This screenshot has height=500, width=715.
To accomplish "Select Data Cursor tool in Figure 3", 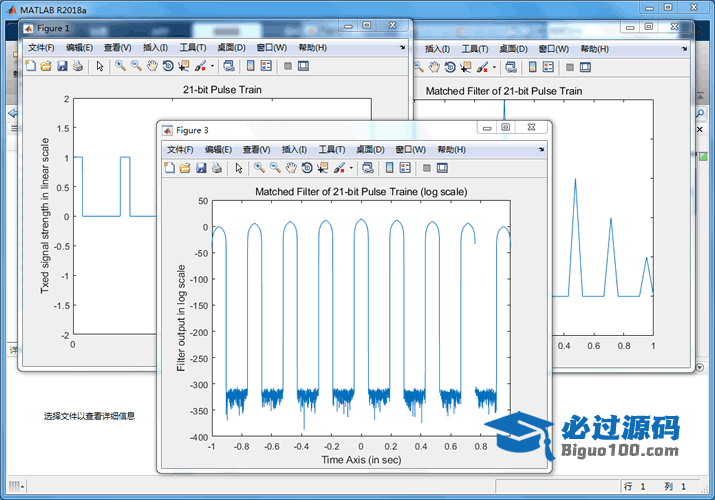I will [x=323, y=168].
